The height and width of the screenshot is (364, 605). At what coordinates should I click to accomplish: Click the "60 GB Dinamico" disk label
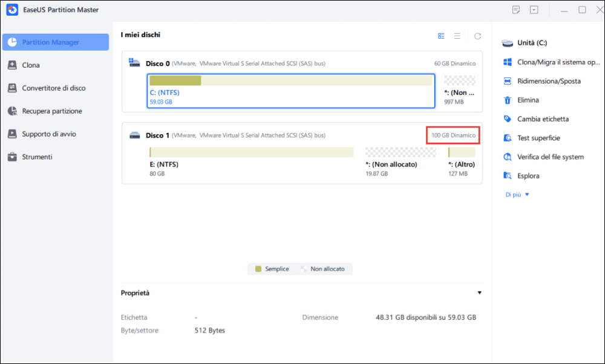click(455, 63)
